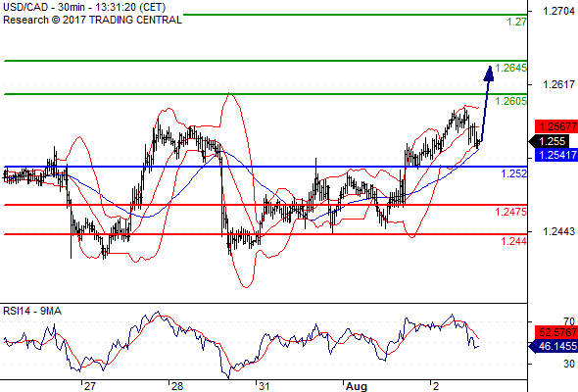Screen dimensions: 578x392
Task: Click the 1.2443 price axis value
Action: 558,231
